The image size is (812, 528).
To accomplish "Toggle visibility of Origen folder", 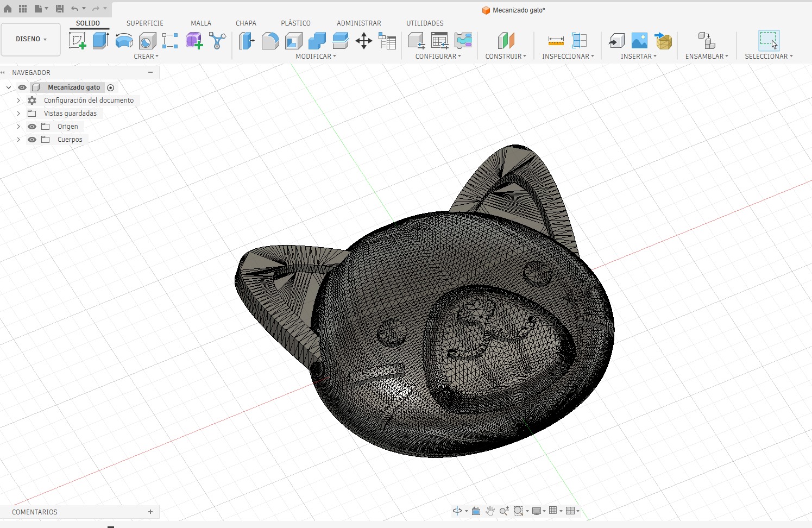I will click(x=32, y=127).
